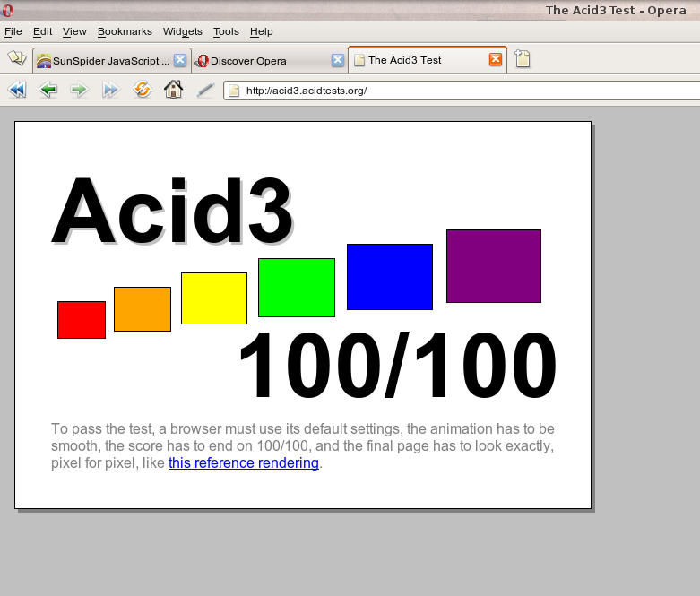700x596 pixels.
Task: Go to the home page icon
Action: click(173, 89)
